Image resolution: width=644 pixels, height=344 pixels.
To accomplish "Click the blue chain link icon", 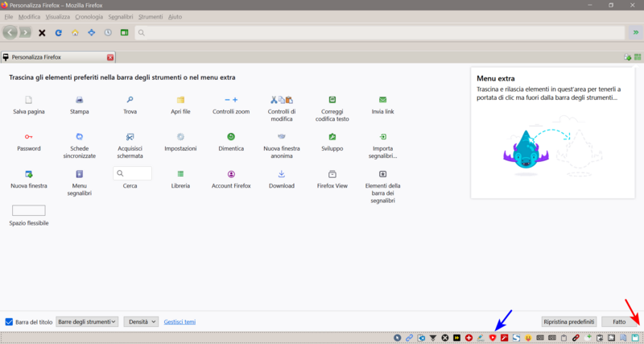I will tap(409, 338).
